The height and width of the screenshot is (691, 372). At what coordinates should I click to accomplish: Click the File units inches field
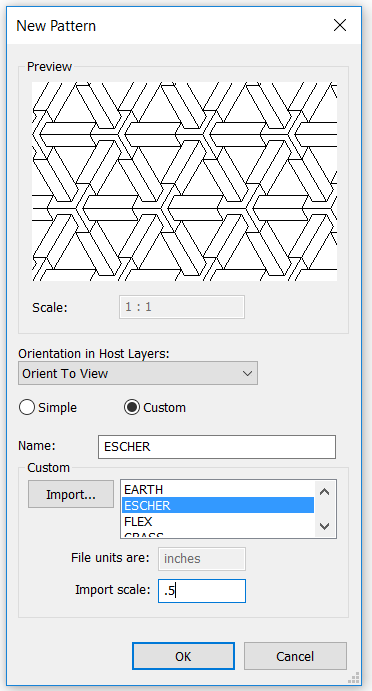(202, 559)
